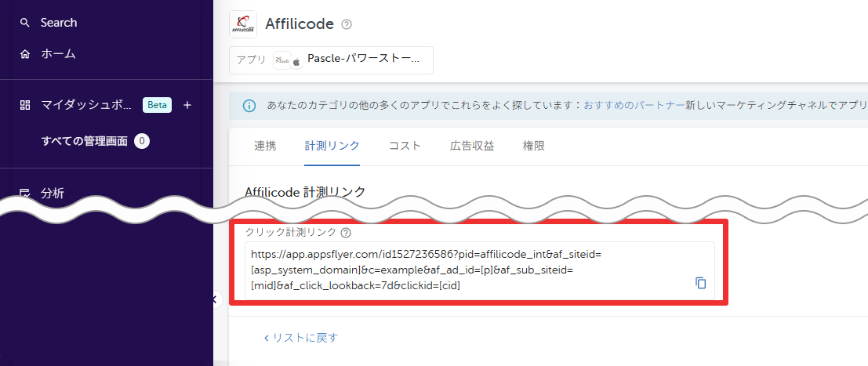Image resolution: width=868 pixels, height=366 pixels.
Task: Click help icon beside クリック計測リンク label
Action: coord(346,233)
